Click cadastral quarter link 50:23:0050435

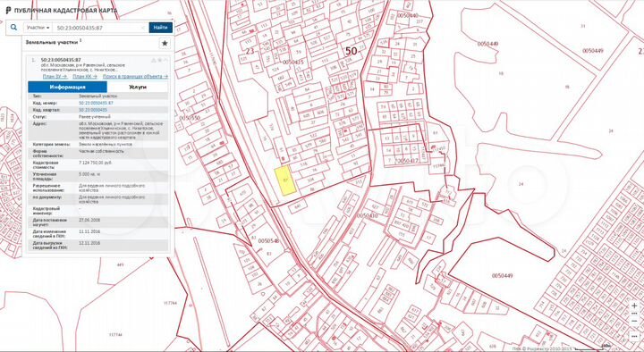(93, 110)
